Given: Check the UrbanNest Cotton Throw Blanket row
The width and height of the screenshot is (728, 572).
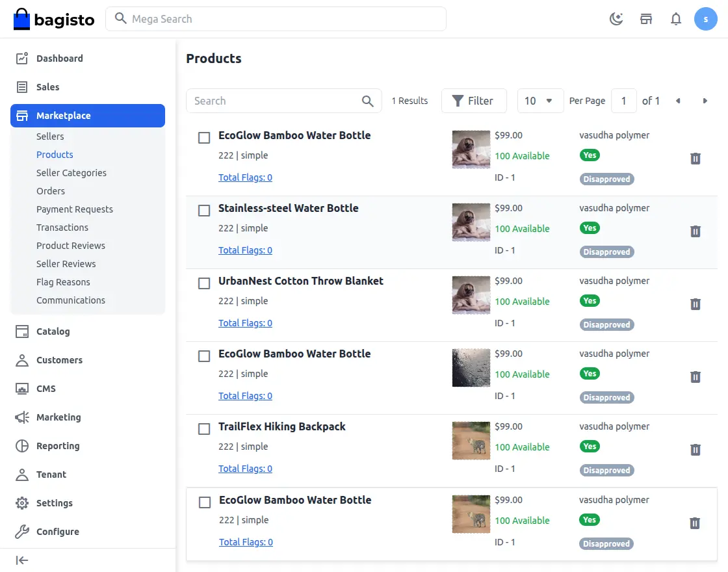Looking at the screenshot, I should pos(204,283).
